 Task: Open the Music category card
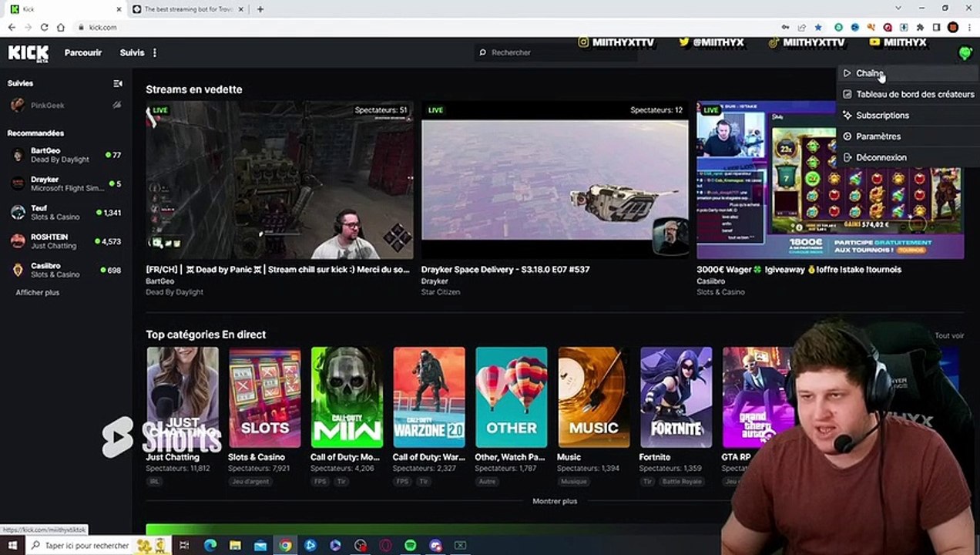pos(593,397)
